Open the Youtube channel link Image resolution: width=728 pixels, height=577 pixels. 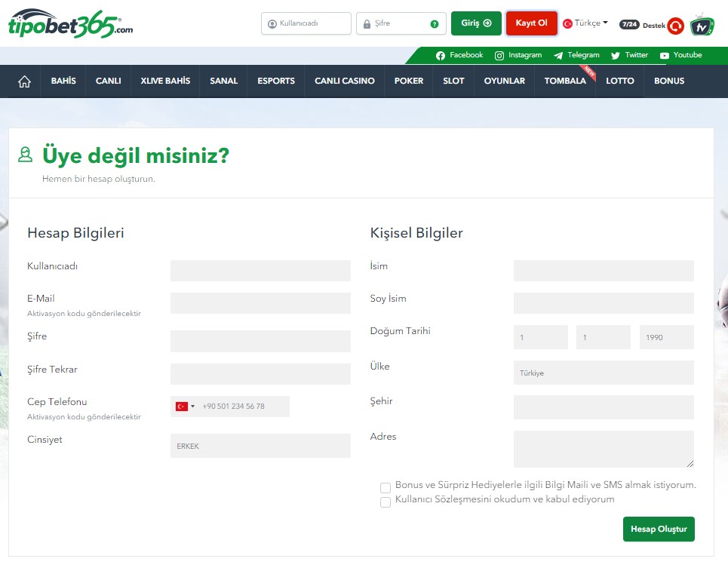tap(680, 55)
